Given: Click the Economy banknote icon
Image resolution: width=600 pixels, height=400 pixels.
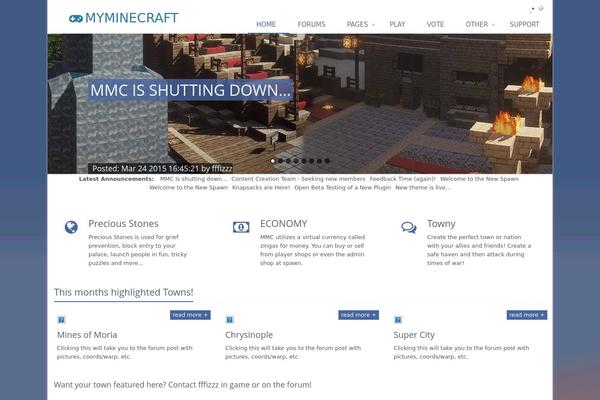Looking at the screenshot, I should point(241,227).
